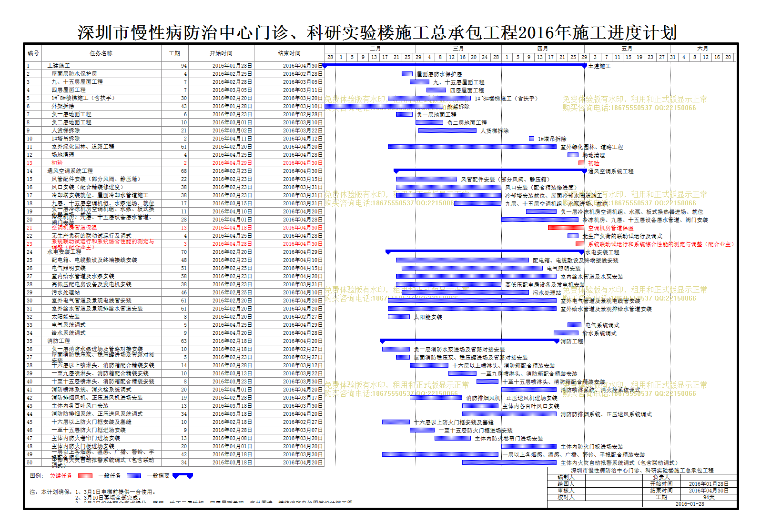Screen dimensions: 761x532
Task: Select duration 43 in the 外架拆除 row
Action: click(x=184, y=106)
